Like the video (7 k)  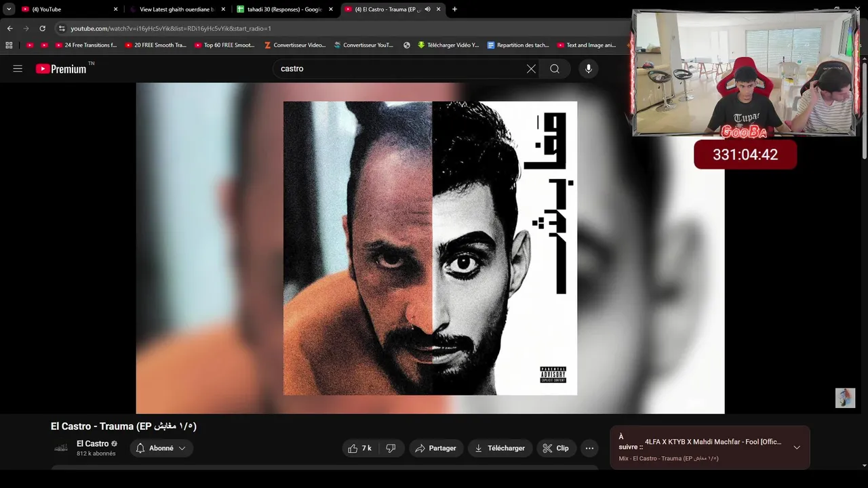click(x=360, y=448)
